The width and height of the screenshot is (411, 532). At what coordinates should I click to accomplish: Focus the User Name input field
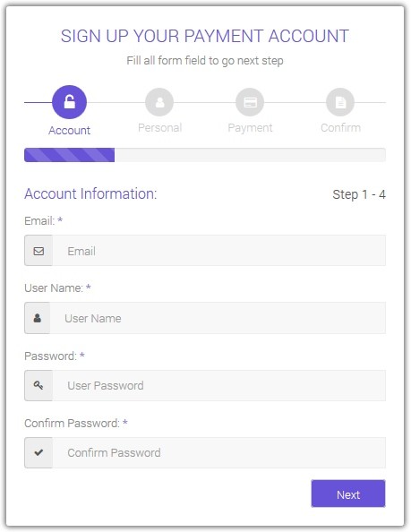218,318
